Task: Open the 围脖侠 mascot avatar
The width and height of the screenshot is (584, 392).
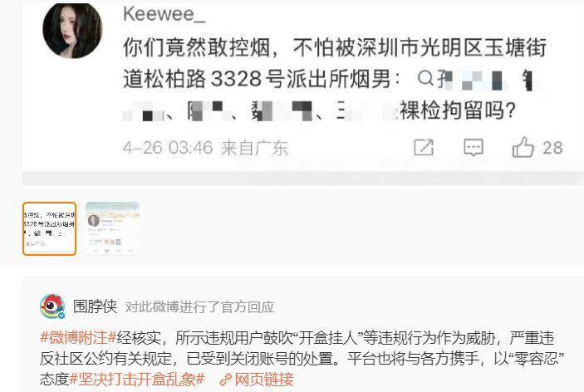Action: tap(52, 306)
